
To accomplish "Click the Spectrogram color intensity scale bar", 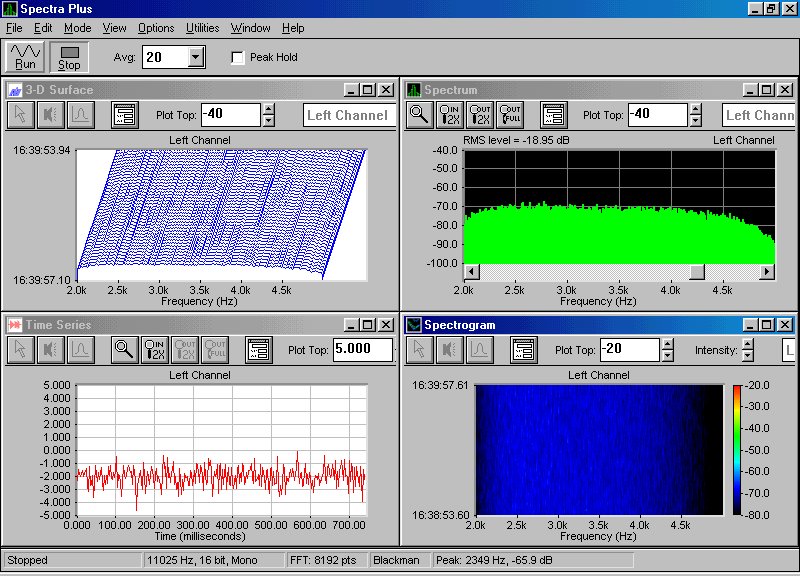I will click(x=737, y=448).
